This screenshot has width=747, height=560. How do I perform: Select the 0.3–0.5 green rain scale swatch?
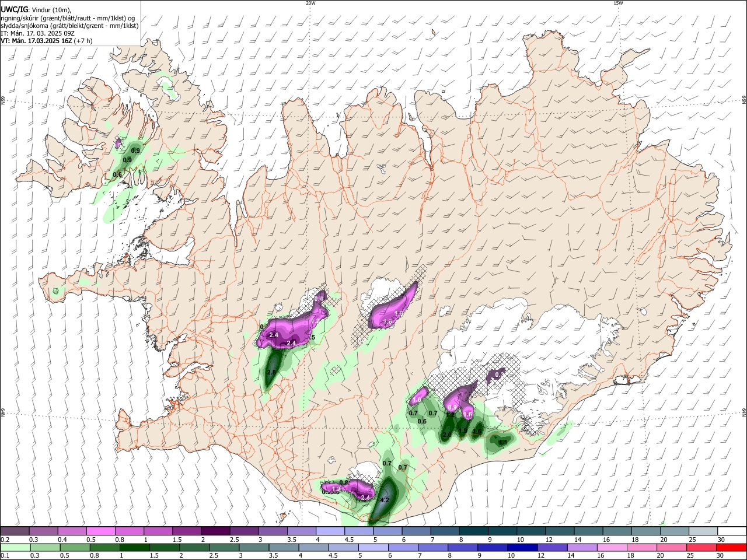pyautogui.click(x=44, y=548)
